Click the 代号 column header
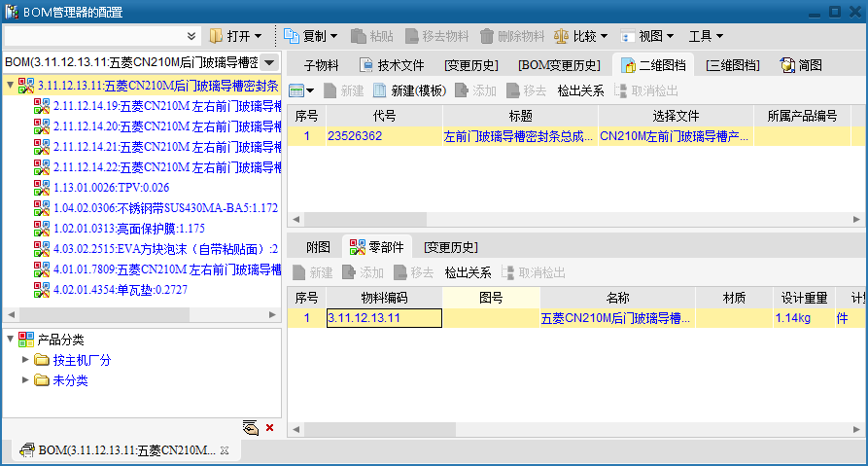The image size is (868, 466). [384, 116]
